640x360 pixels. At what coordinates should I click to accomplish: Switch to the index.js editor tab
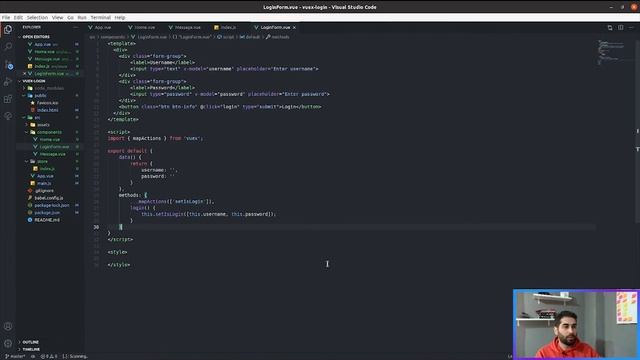pyautogui.click(x=229, y=27)
